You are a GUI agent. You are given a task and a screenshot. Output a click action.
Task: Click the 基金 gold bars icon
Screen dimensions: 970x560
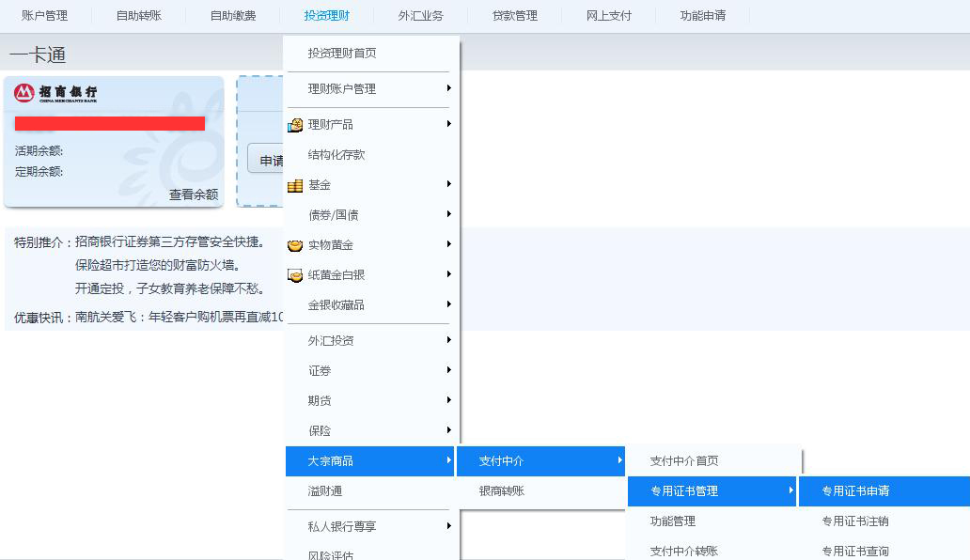click(295, 185)
